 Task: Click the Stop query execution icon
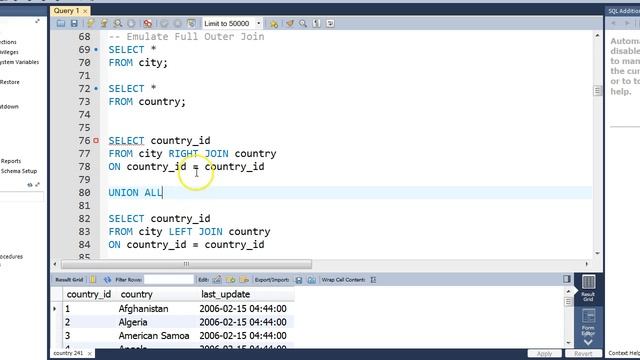coord(131,24)
